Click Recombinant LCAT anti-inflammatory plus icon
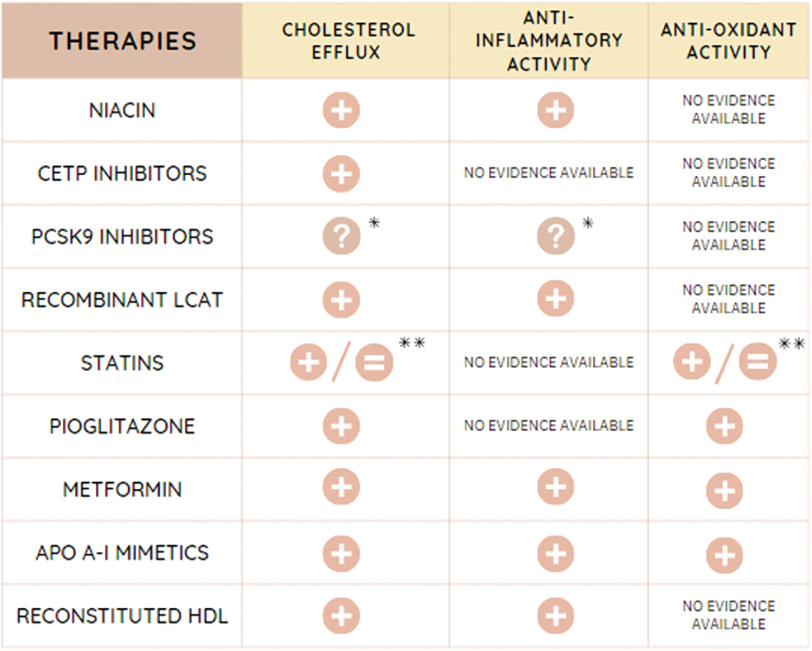 point(555,299)
